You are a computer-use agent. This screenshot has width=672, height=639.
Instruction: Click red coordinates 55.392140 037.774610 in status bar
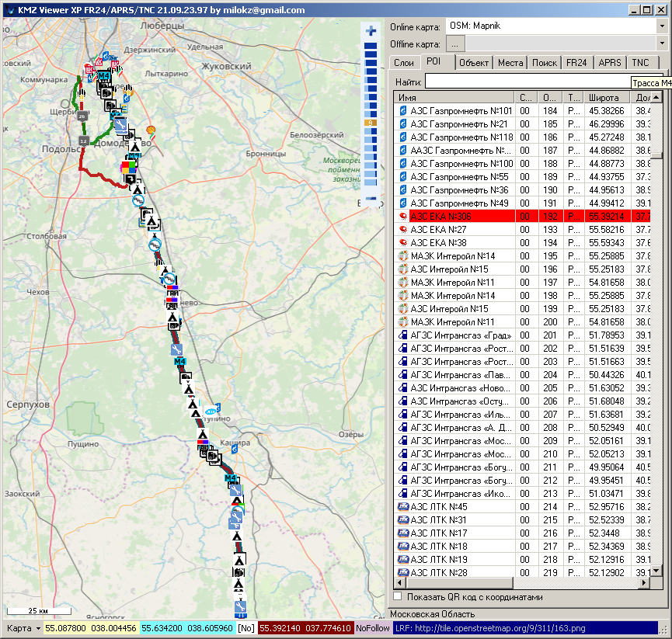click(305, 628)
